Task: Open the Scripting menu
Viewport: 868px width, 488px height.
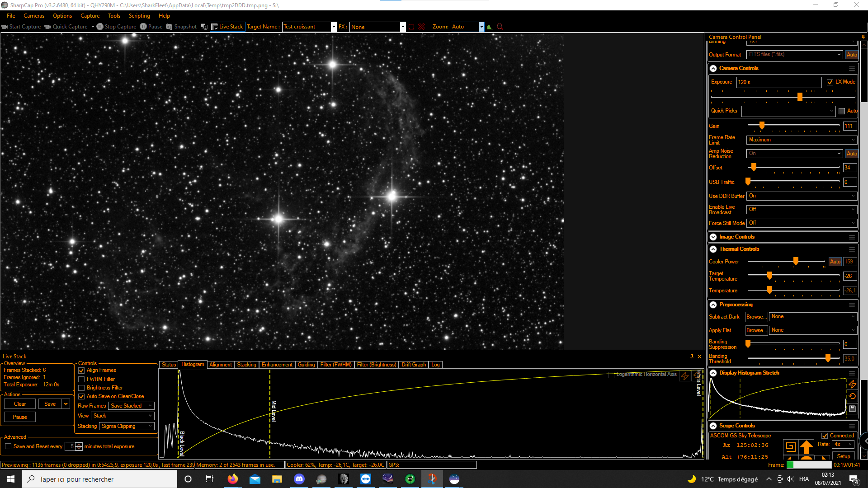Action: pyautogui.click(x=139, y=16)
